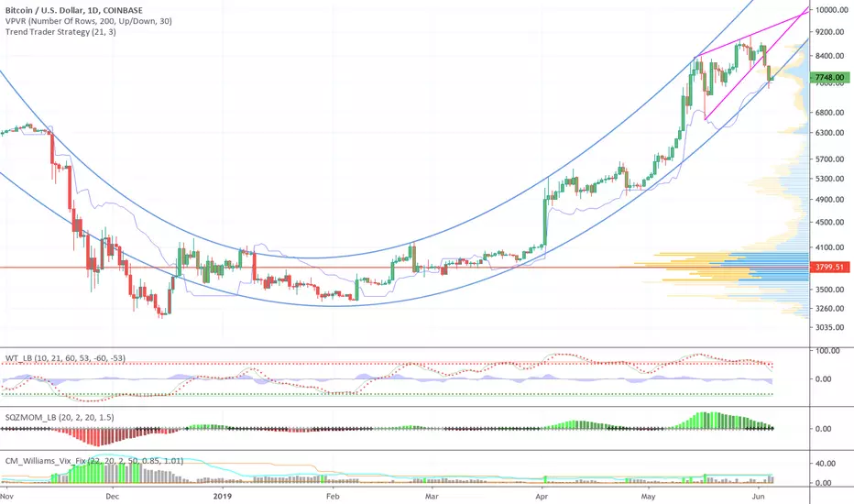The image size is (854, 504).
Task: Click the 6300.00 price axis label
Action: tap(830, 133)
